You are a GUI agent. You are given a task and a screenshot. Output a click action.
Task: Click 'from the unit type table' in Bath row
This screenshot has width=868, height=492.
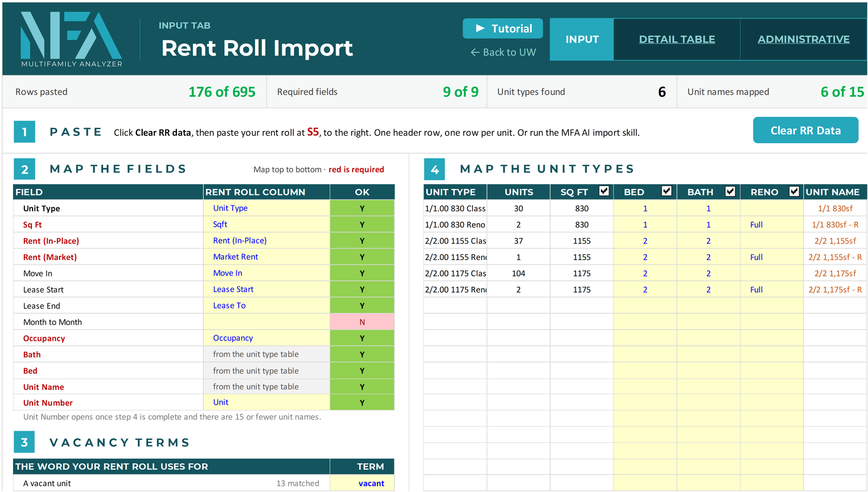tap(256, 354)
